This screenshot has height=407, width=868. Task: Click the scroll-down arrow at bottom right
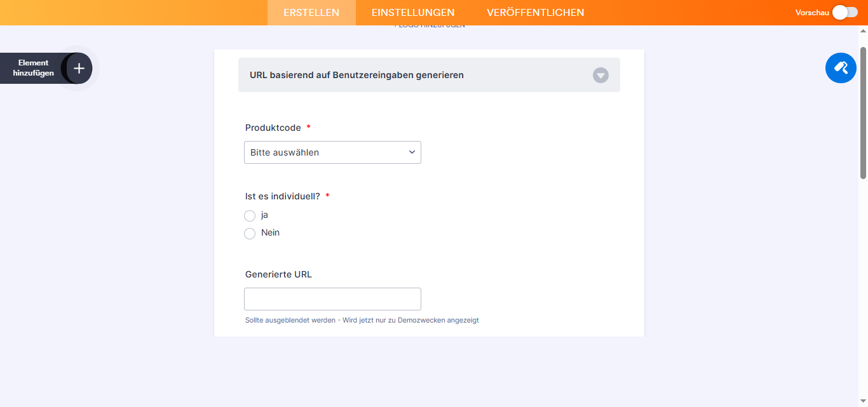[x=863, y=400]
